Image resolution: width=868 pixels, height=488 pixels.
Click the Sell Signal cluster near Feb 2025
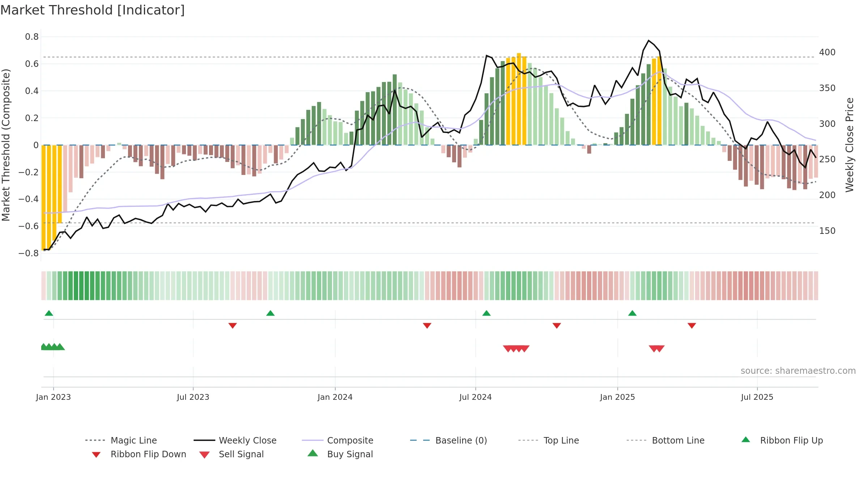(656, 349)
